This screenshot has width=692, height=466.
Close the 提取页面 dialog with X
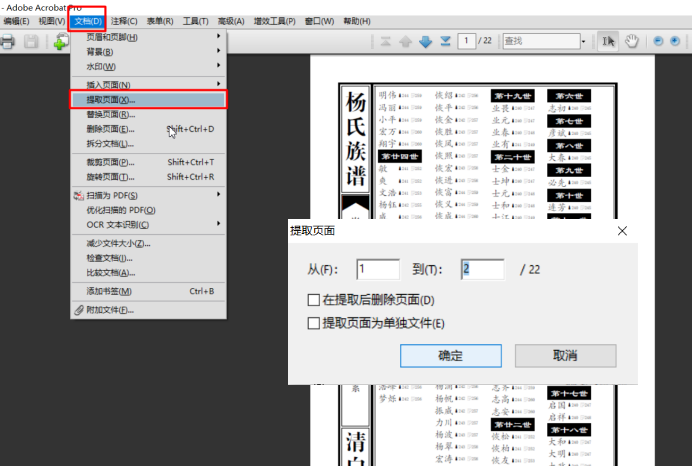[x=622, y=231]
